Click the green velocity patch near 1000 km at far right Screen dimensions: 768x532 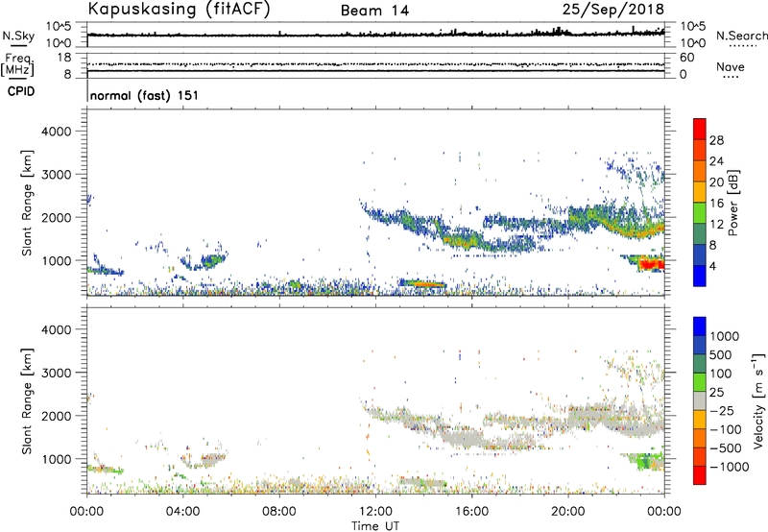tap(646, 462)
